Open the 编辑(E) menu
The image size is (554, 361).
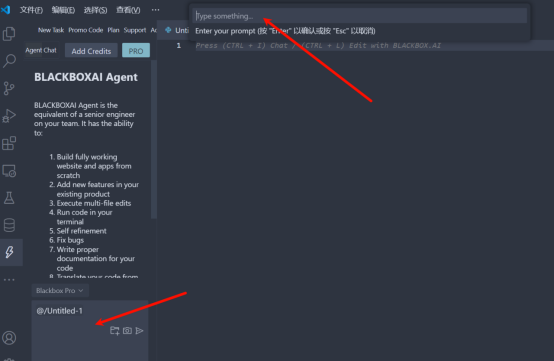tap(63, 10)
